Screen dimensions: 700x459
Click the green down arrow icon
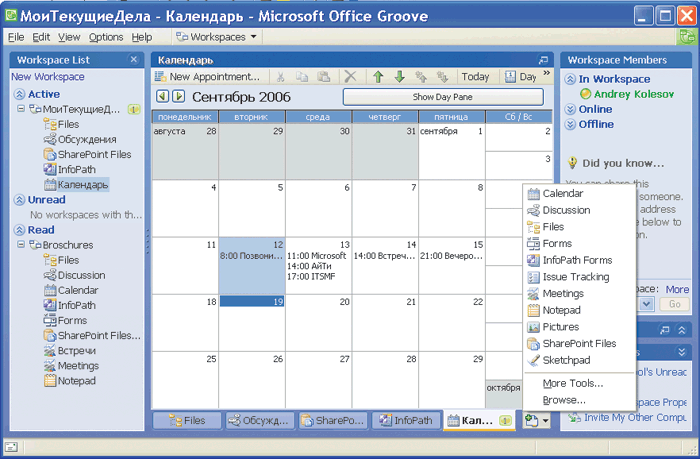(x=400, y=77)
